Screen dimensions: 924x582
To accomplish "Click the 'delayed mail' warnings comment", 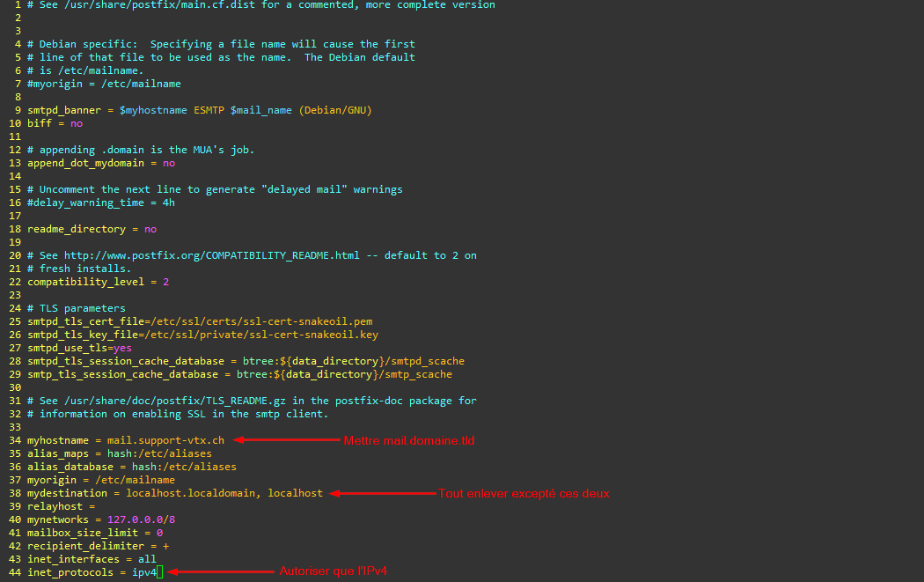I will [x=215, y=189].
